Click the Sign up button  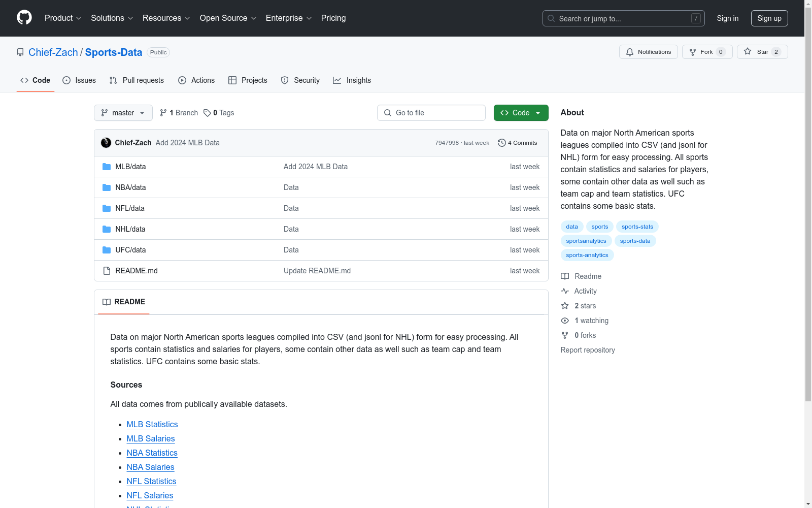tap(769, 18)
